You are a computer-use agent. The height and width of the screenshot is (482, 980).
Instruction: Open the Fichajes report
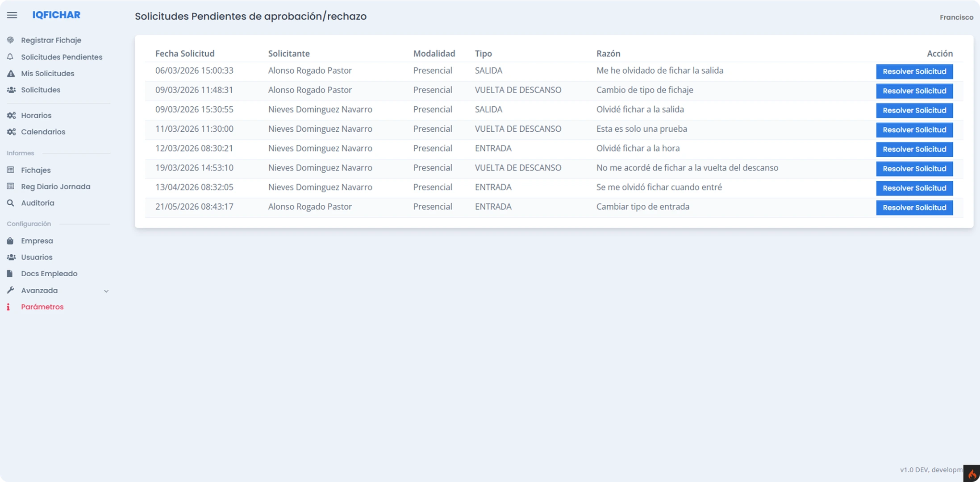36,170
